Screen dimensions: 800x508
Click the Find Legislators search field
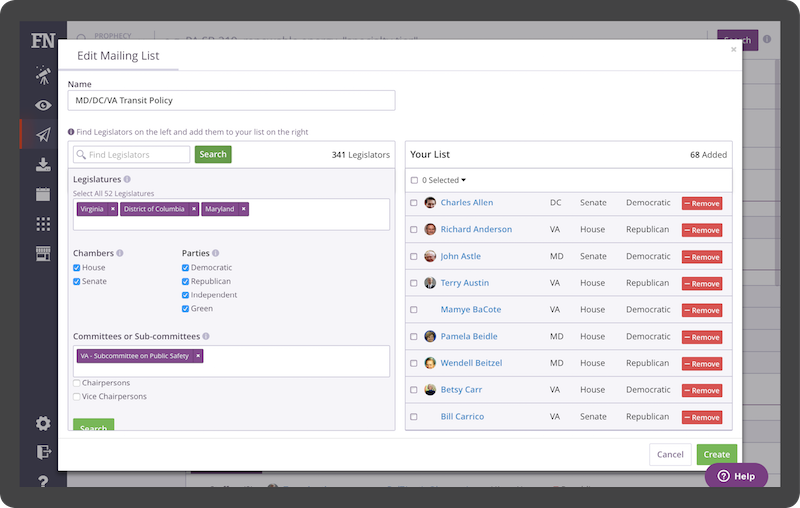coord(132,155)
